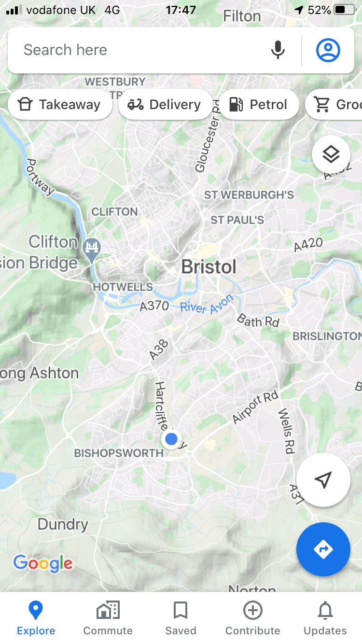362x644 pixels.
Task: Tap the Google logo on map
Action: 43,563
